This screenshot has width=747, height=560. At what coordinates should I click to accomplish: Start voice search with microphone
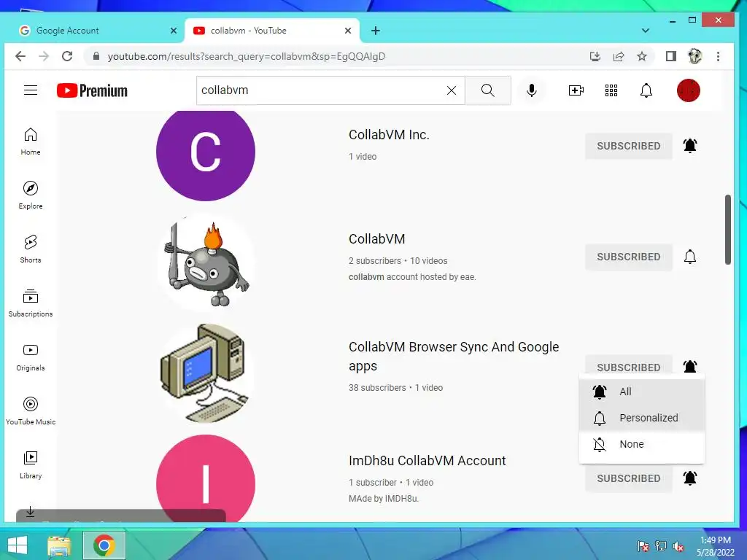pos(532,90)
